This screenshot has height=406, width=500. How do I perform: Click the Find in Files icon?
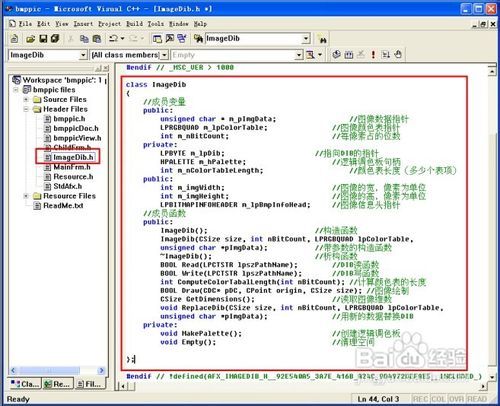(x=198, y=39)
